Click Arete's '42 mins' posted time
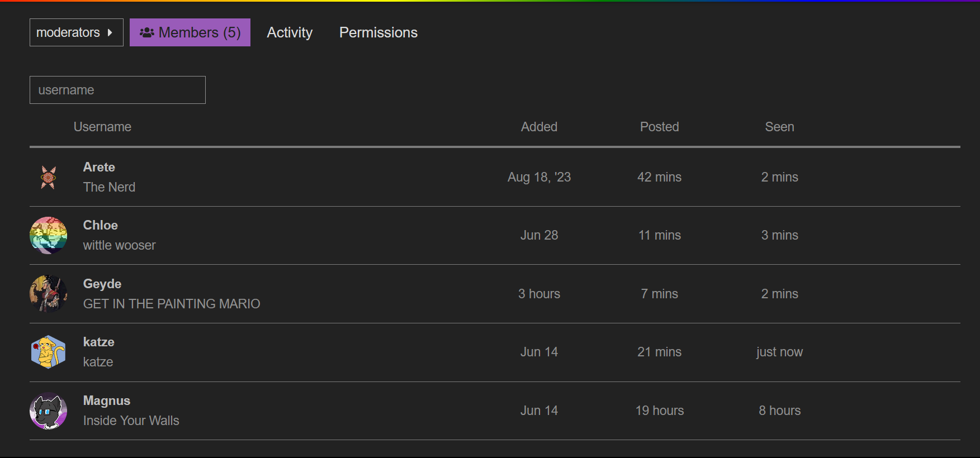Viewport: 980px width, 458px height. pos(659,177)
